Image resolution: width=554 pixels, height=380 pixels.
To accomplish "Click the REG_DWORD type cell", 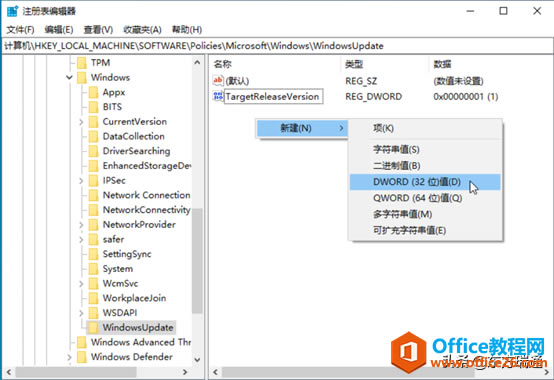I will click(373, 96).
